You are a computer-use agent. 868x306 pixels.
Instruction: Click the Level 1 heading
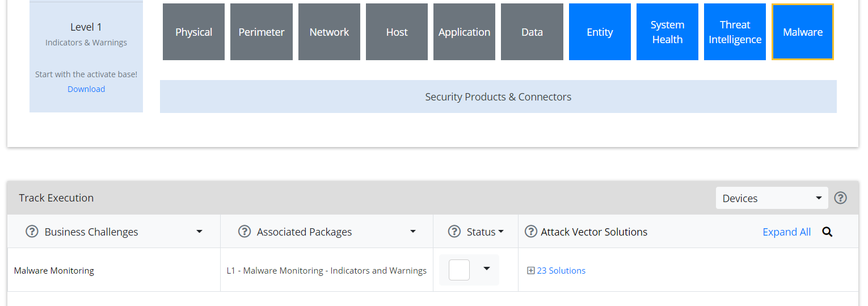point(86,27)
